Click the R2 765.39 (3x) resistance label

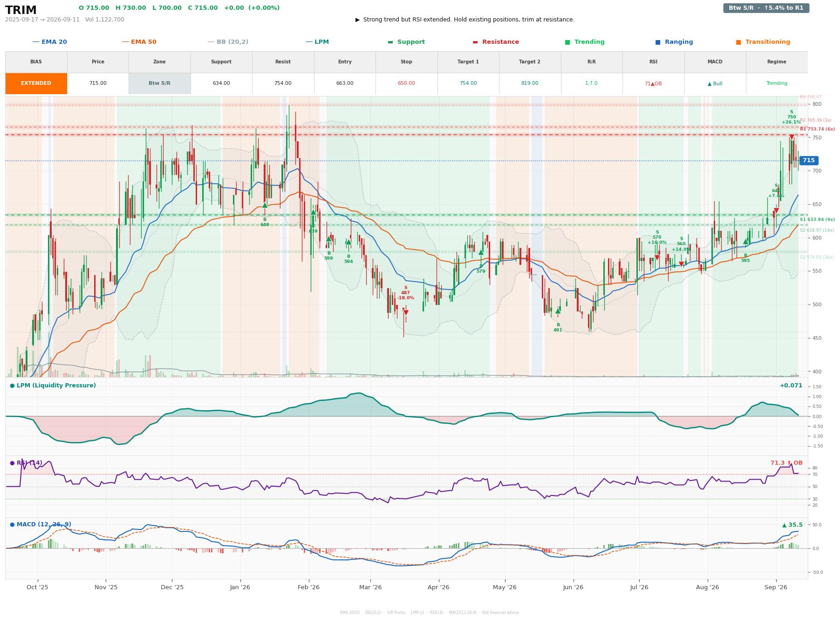(815, 120)
